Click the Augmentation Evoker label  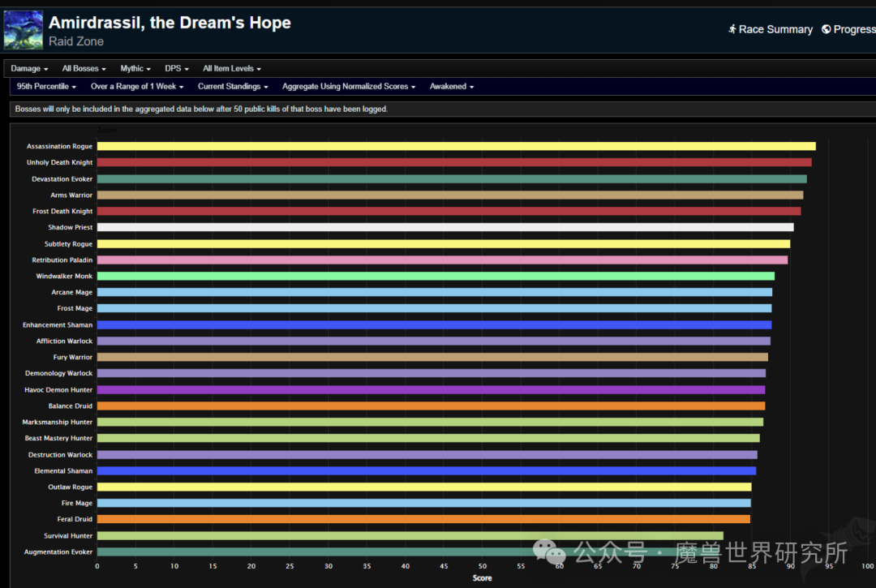(x=58, y=552)
